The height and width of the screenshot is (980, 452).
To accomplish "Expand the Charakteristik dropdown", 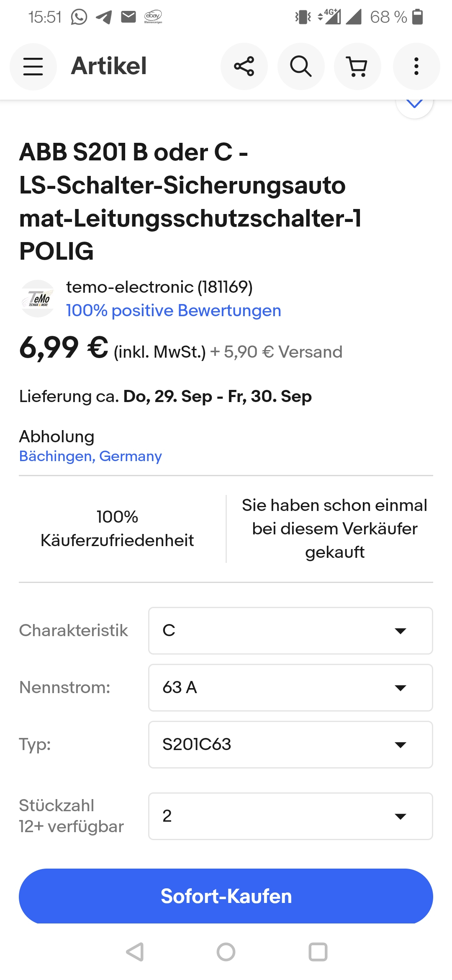I will [x=290, y=631].
